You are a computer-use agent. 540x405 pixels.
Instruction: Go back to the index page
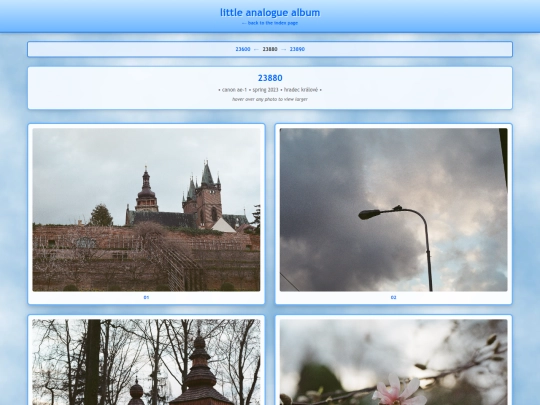270,23
